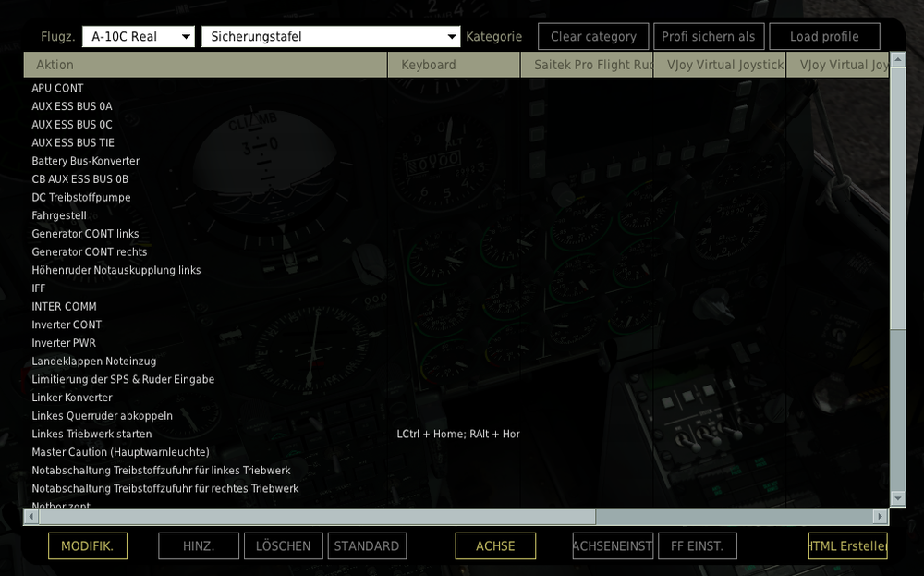Select the Battery Bus-Konverter row

coord(456,161)
